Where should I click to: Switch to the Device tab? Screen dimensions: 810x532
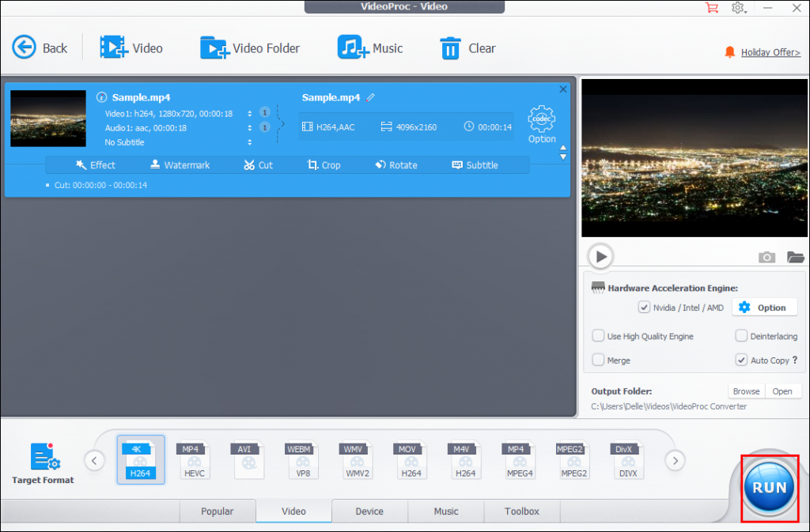(x=369, y=511)
